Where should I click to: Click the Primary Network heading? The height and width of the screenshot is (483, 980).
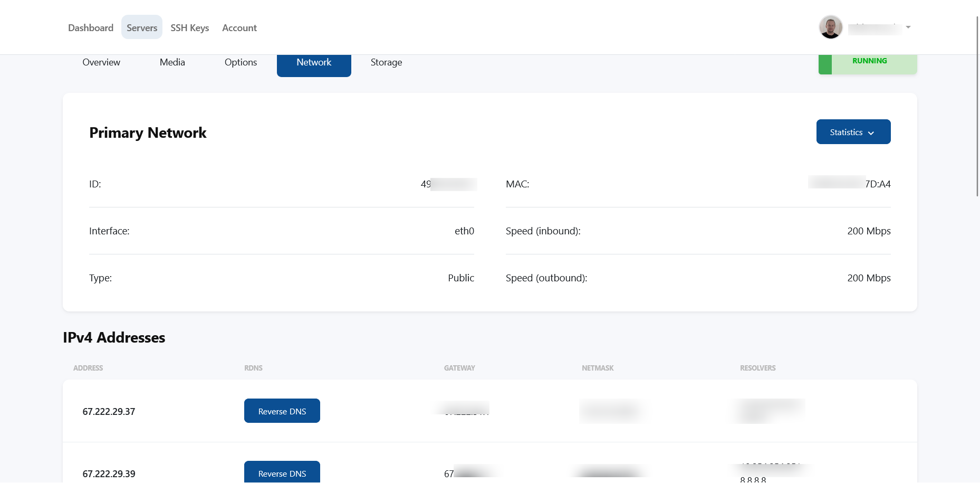tap(148, 132)
